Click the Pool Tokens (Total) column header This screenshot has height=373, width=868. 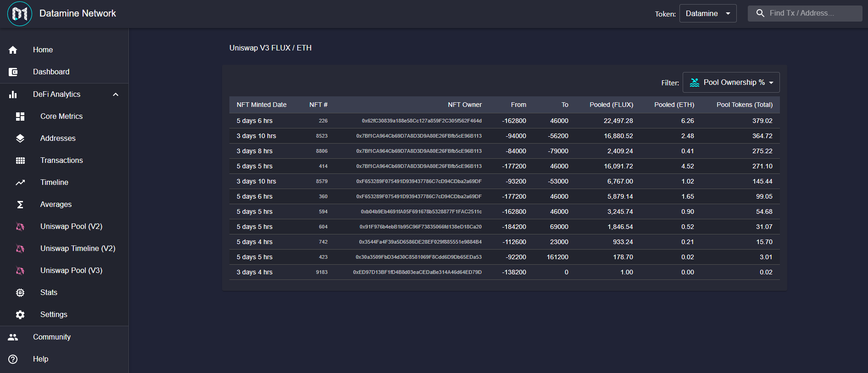tap(745, 105)
